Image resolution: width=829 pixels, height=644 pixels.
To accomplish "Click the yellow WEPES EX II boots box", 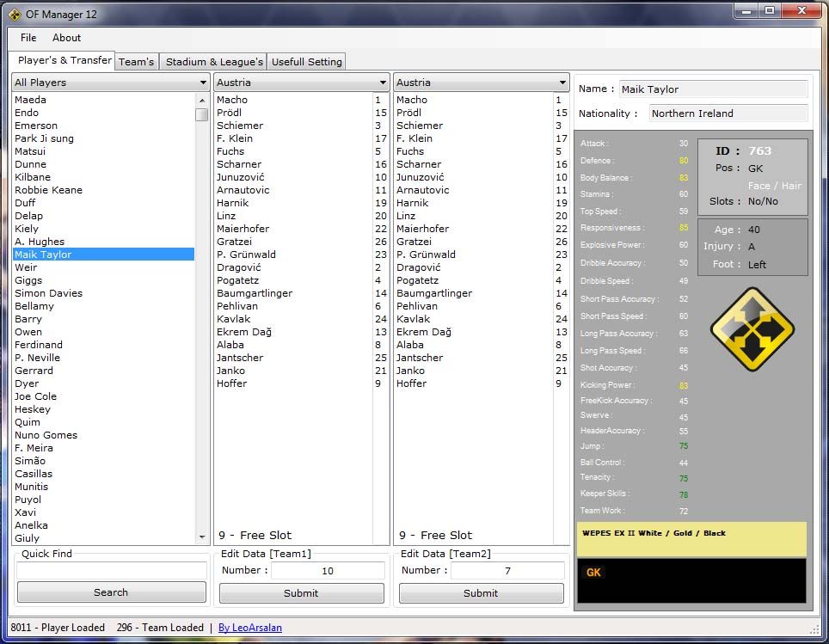I will point(691,539).
